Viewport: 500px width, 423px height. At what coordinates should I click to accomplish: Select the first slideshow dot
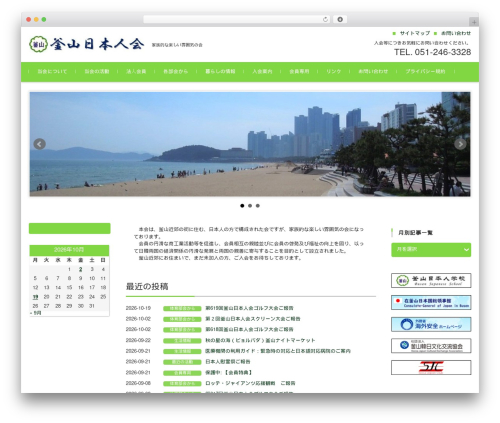tap(242, 206)
